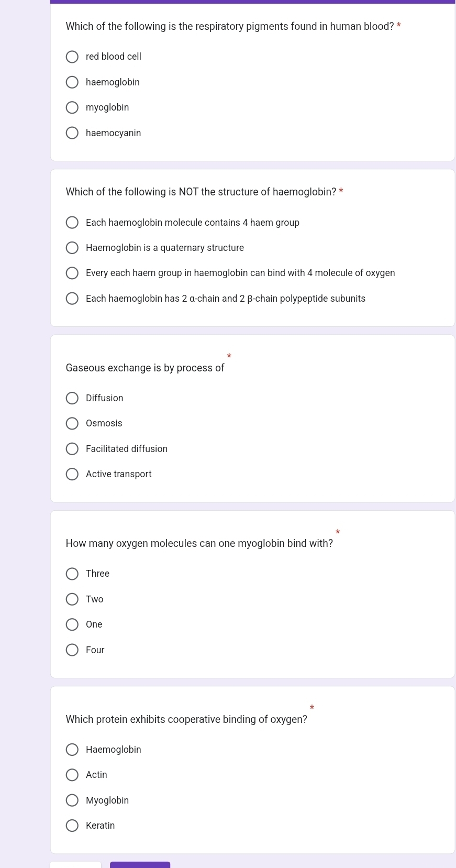456x868 pixels.
Task: Choose 'Haemoglobin is a quaternary structure'
Action: [x=72, y=248]
